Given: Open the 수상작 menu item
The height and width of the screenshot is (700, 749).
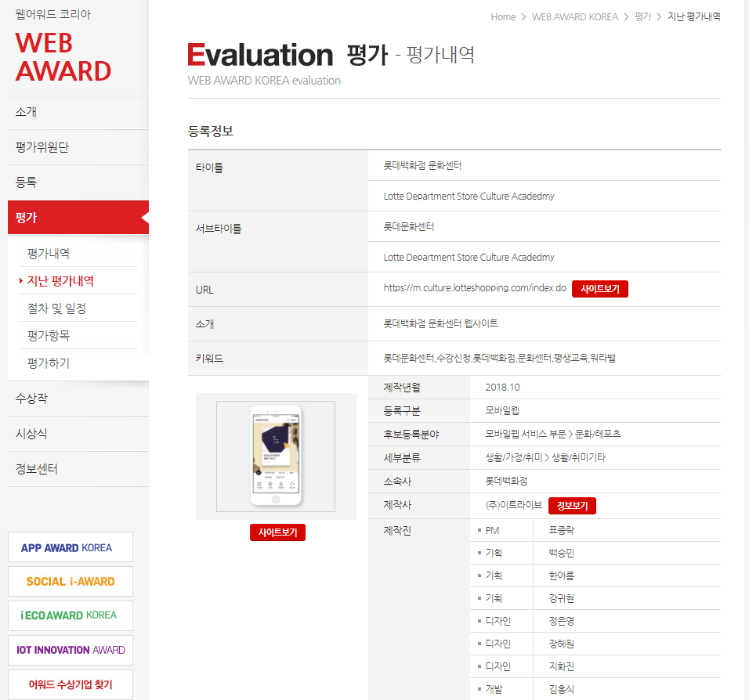Looking at the screenshot, I should (78, 399).
